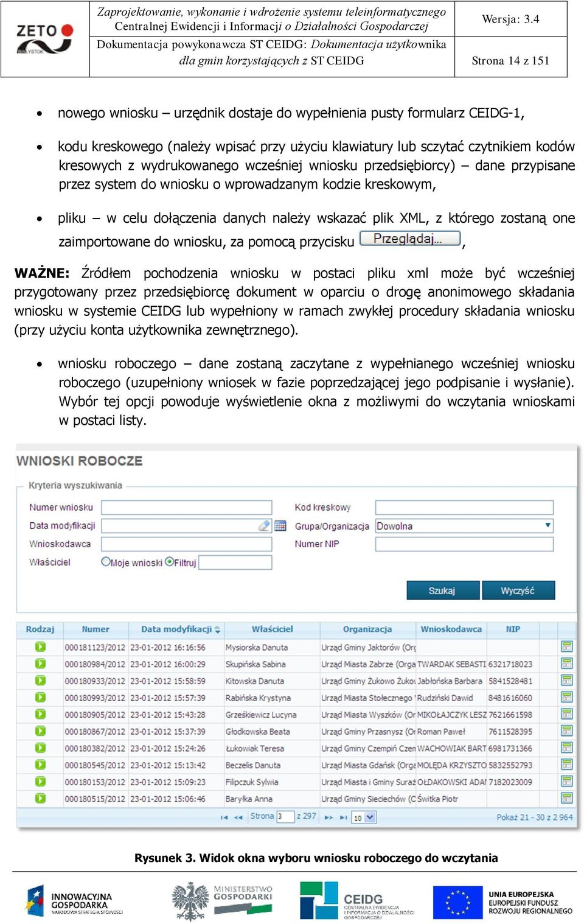Sort by the Organizacja column header

pos(367,629)
